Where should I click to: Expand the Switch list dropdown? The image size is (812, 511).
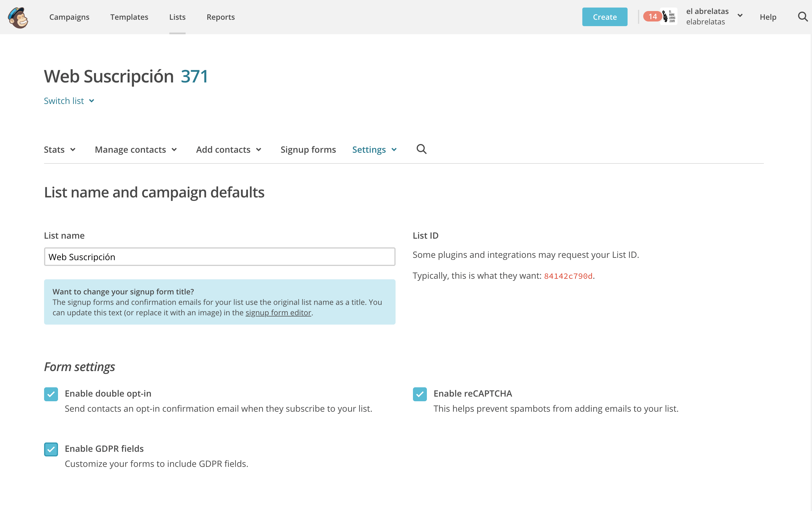(69, 101)
